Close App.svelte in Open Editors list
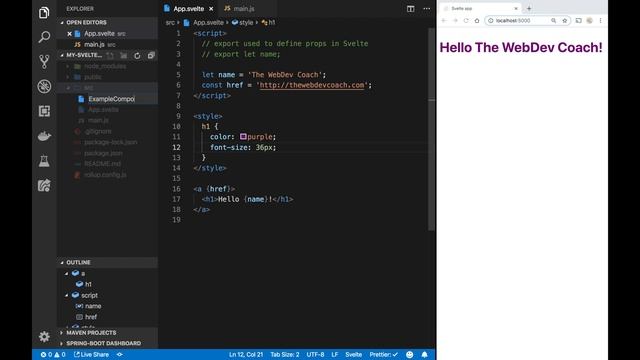The width and height of the screenshot is (640, 360). coord(69,34)
